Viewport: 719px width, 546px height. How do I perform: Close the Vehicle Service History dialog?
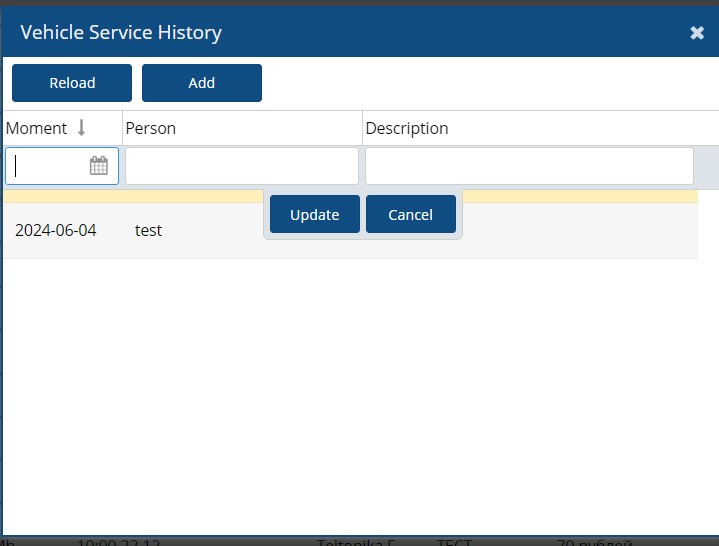697,33
